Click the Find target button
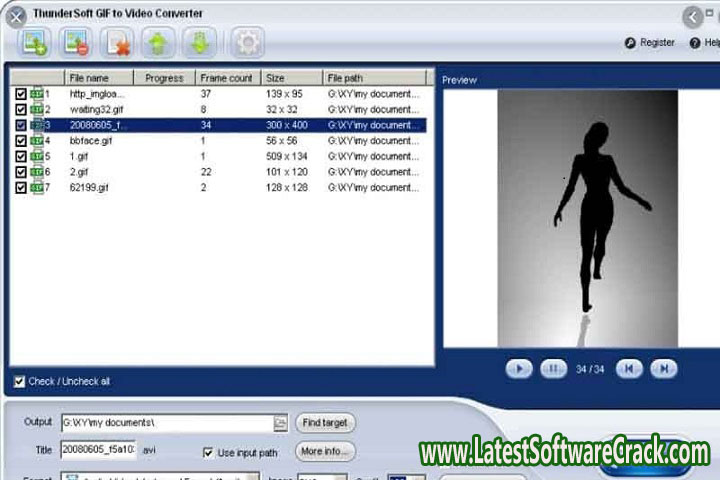The height and width of the screenshot is (480, 720). click(x=325, y=423)
